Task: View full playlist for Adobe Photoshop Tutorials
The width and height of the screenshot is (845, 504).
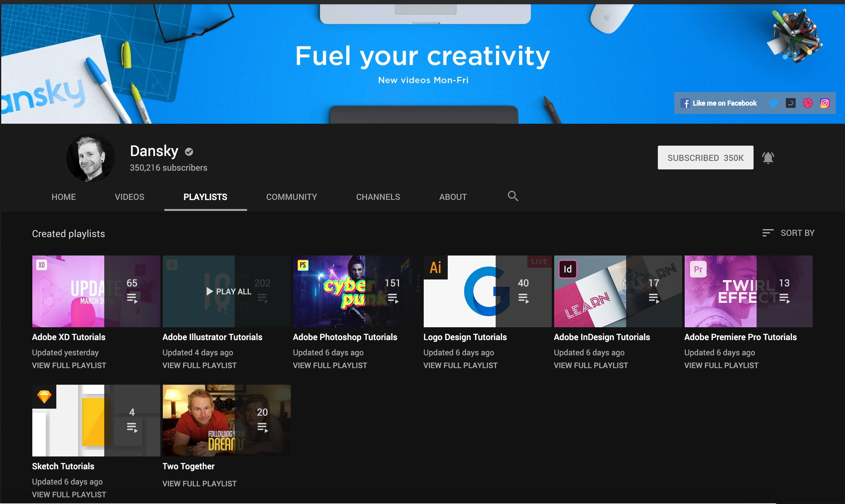Action: (330, 365)
